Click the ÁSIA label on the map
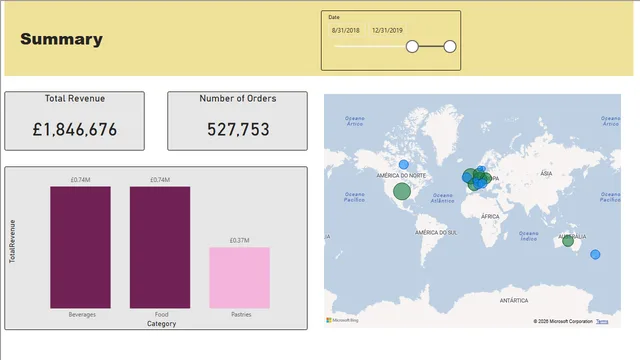640x360 pixels. pos(546,173)
